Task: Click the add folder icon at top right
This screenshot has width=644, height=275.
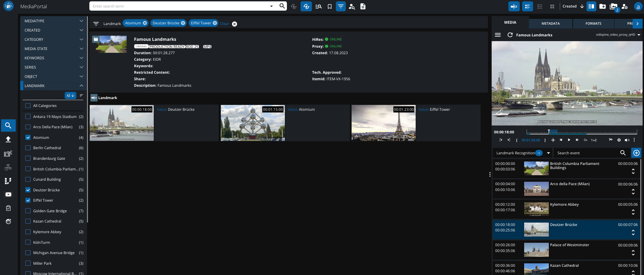Action: pyautogui.click(x=603, y=7)
